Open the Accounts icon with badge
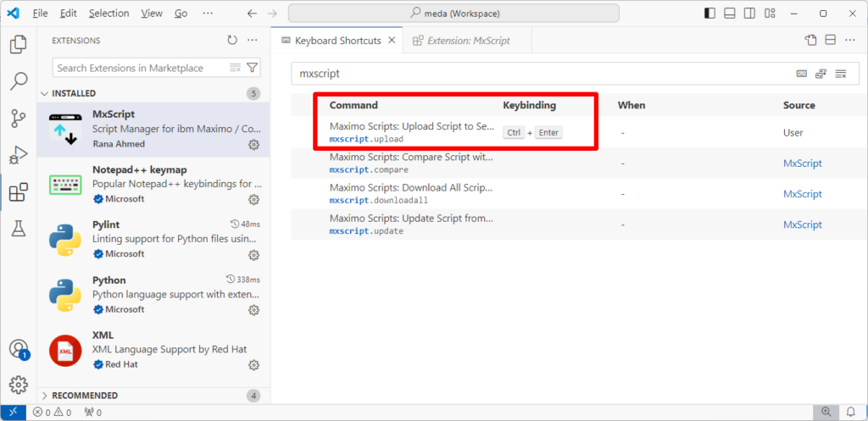 click(19, 350)
